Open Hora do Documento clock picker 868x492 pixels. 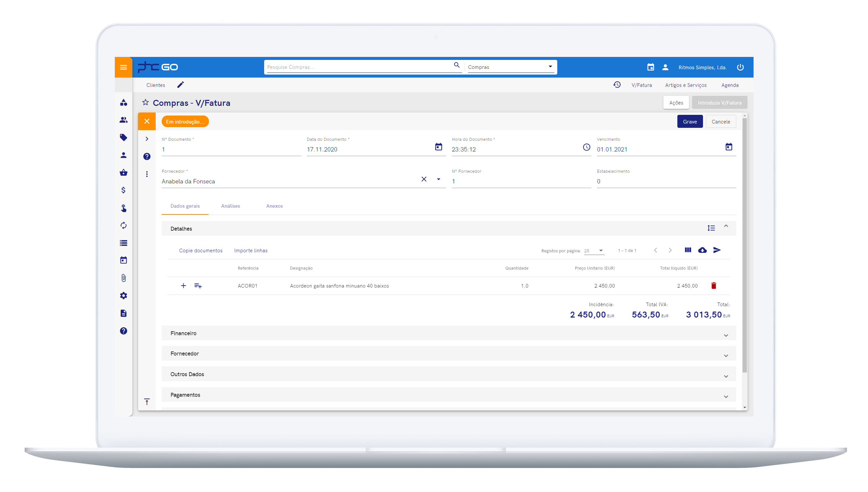click(586, 147)
